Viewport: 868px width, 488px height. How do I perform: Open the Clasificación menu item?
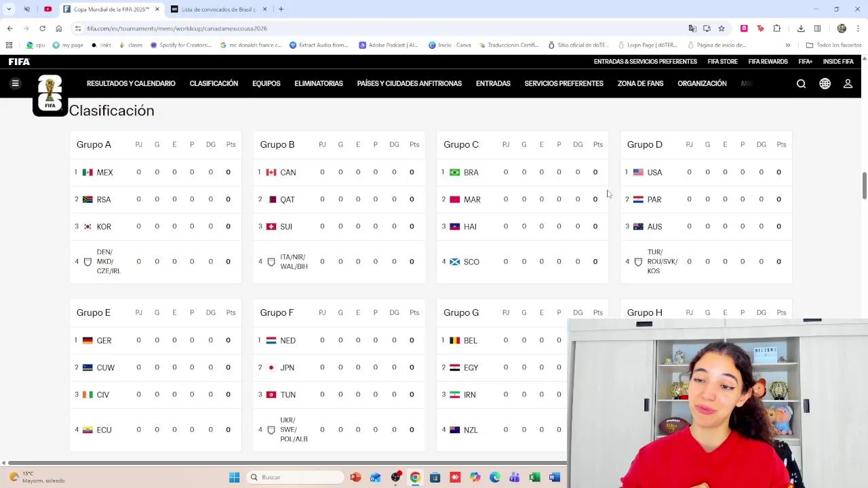[214, 83]
